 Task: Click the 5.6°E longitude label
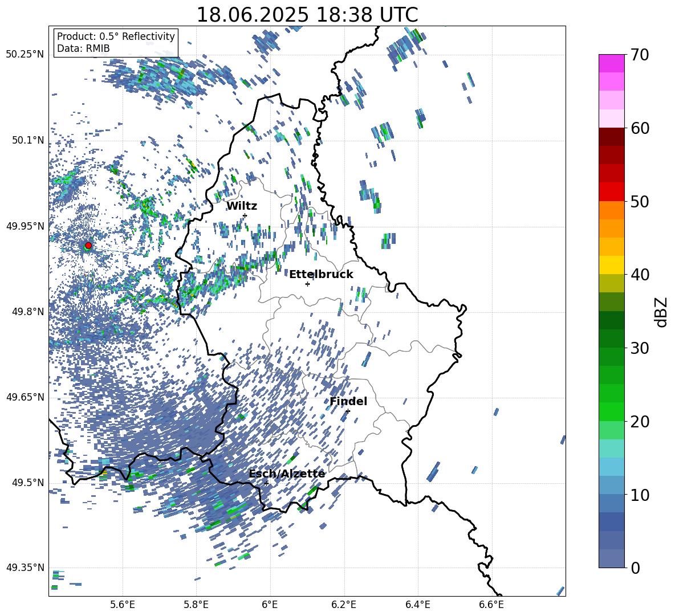(122, 605)
